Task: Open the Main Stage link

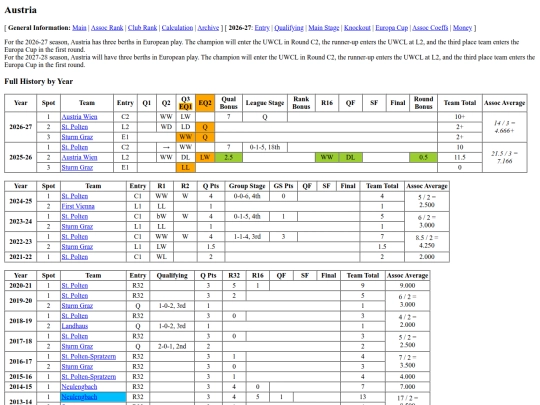Action: 323,28
